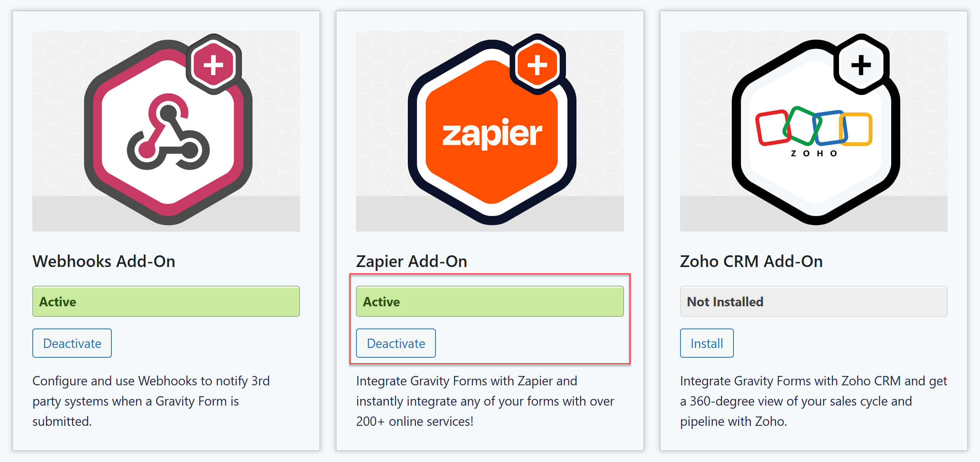This screenshot has height=462, width=980.
Task: Click the Not Installed status bar
Action: coord(813,301)
